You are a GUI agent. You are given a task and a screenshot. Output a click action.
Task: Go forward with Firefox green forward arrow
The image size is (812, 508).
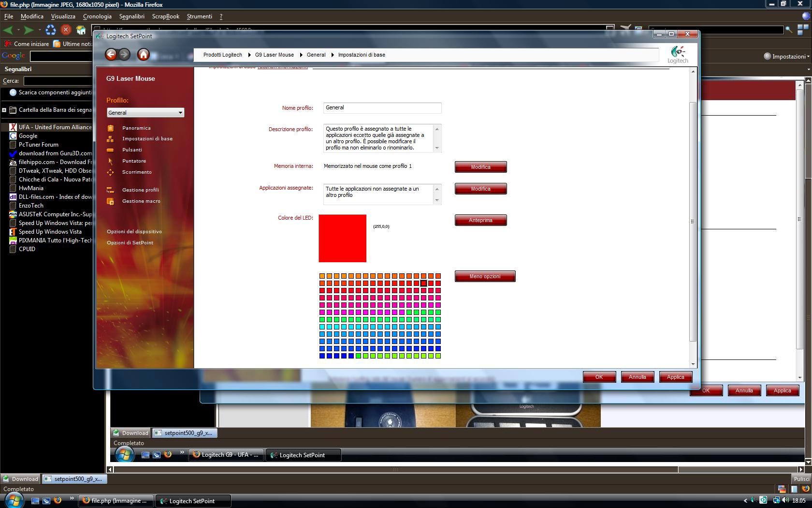point(29,30)
